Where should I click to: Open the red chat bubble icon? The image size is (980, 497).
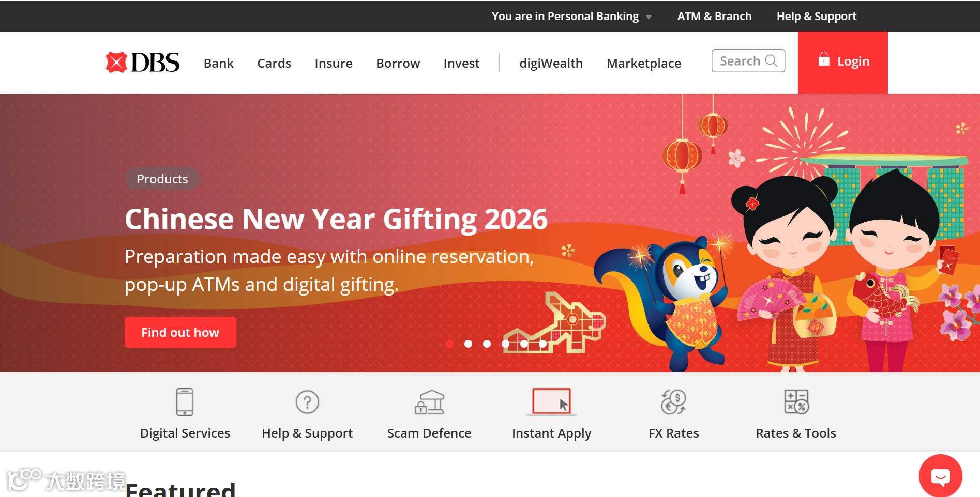pyautogui.click(x=940, y=476)
